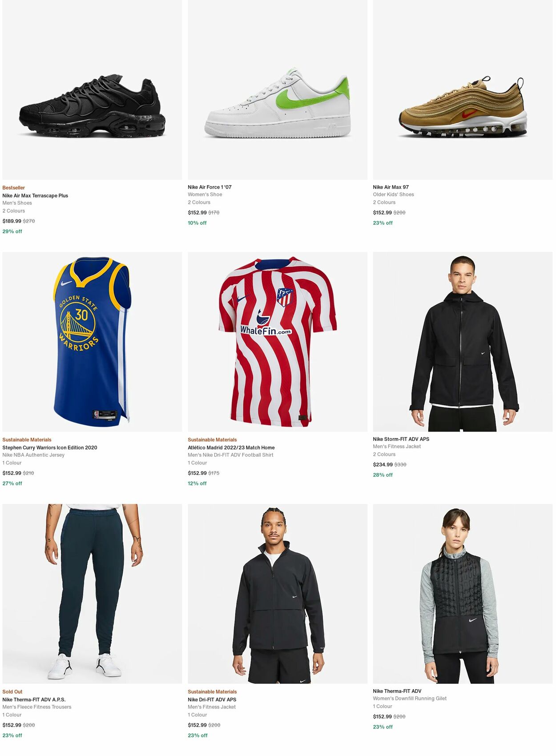Click the woman modeling the Downfill Running Gilet

(463, 592)
